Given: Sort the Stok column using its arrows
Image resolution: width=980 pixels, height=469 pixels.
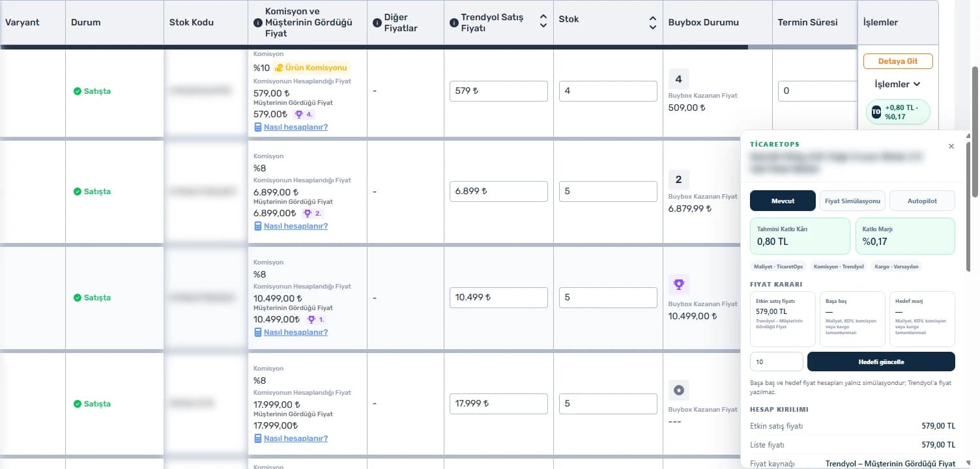Looking at the screenshot, I should point(652,22).
